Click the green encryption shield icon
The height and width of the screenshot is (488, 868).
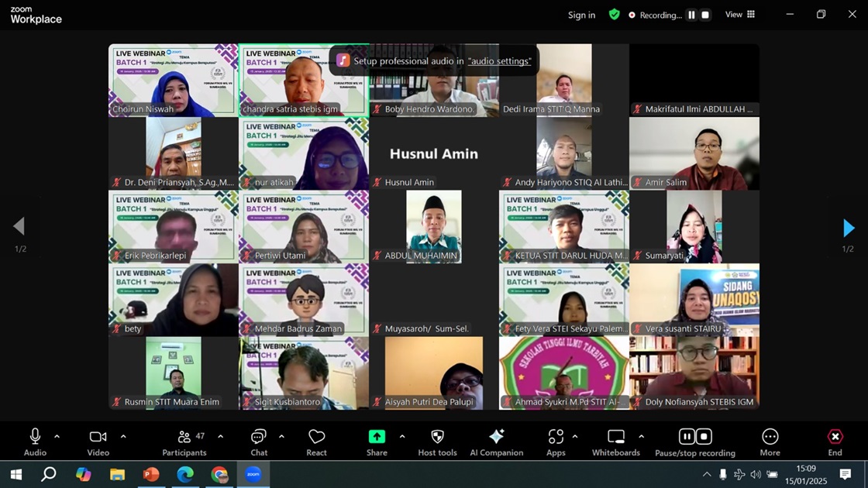(615, 15)
